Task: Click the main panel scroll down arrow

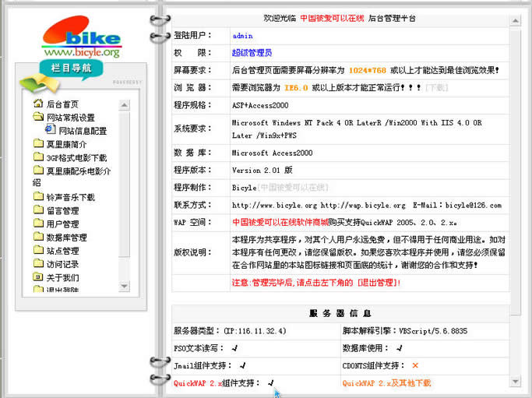Action: (x=515, y=382)
